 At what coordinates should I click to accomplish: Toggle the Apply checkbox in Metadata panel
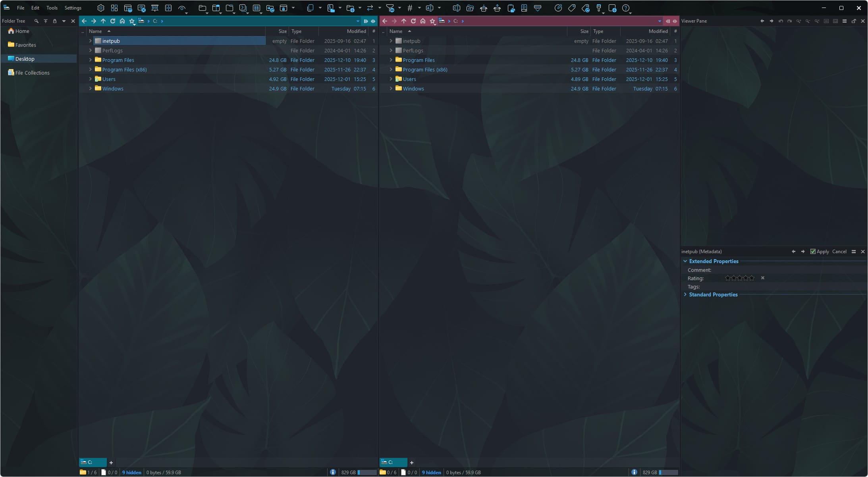pyautogui.click(x=813, y=252)
